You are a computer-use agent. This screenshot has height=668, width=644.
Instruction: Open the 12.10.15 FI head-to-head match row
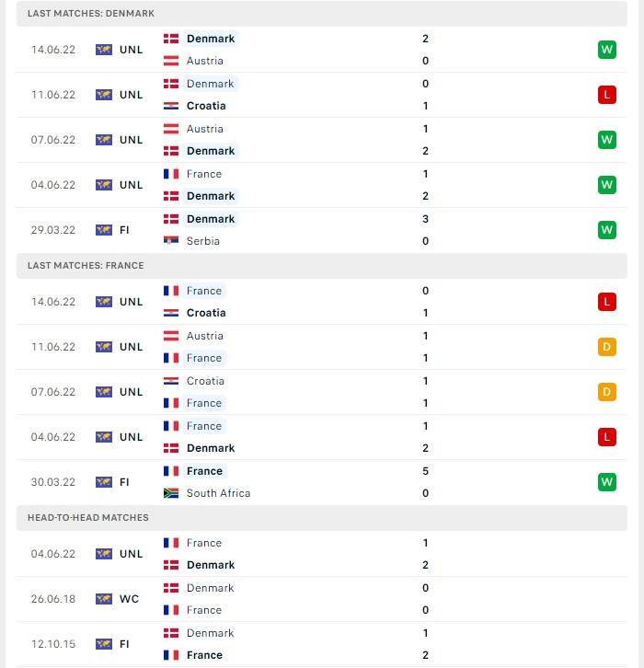[x=322, y=644]
